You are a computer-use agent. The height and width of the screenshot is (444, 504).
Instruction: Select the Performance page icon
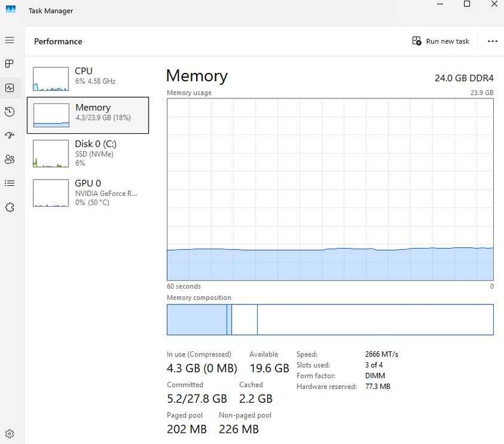pos(10,88)
